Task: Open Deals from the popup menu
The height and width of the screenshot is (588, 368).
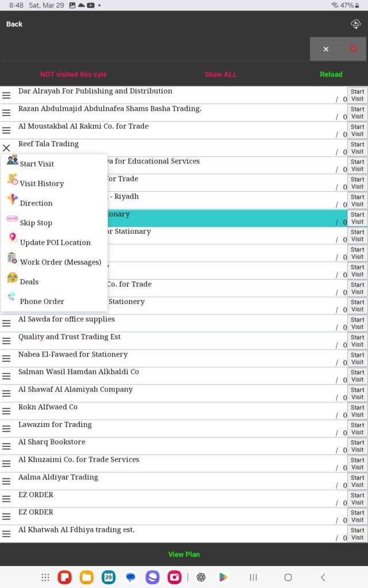Action: point(29,281)
